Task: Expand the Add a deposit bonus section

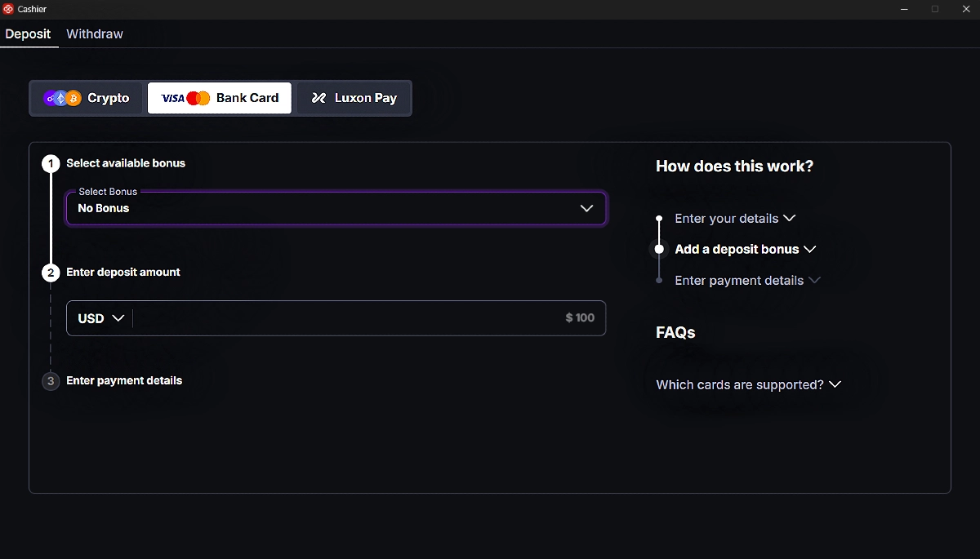Action: pos(745,249)
